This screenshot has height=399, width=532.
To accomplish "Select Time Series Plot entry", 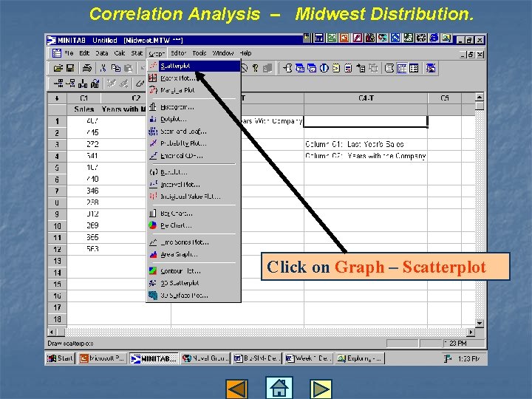I will (192, 242).
